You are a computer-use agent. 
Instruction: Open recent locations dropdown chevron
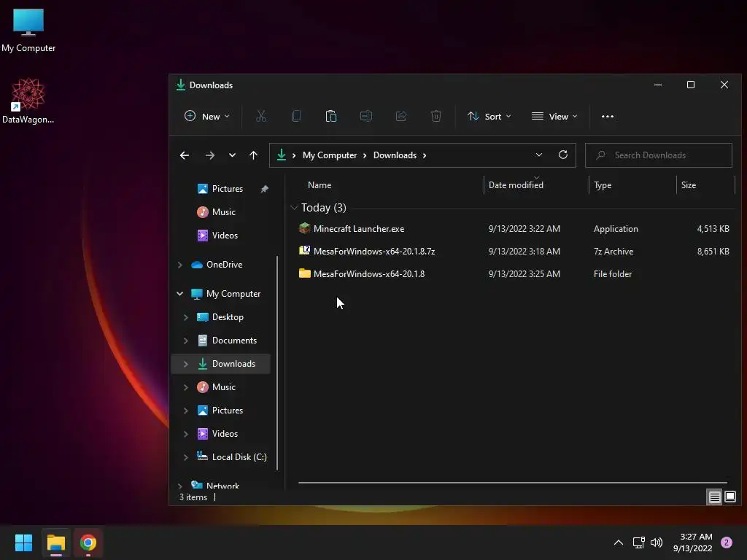(x=232, y=155)
